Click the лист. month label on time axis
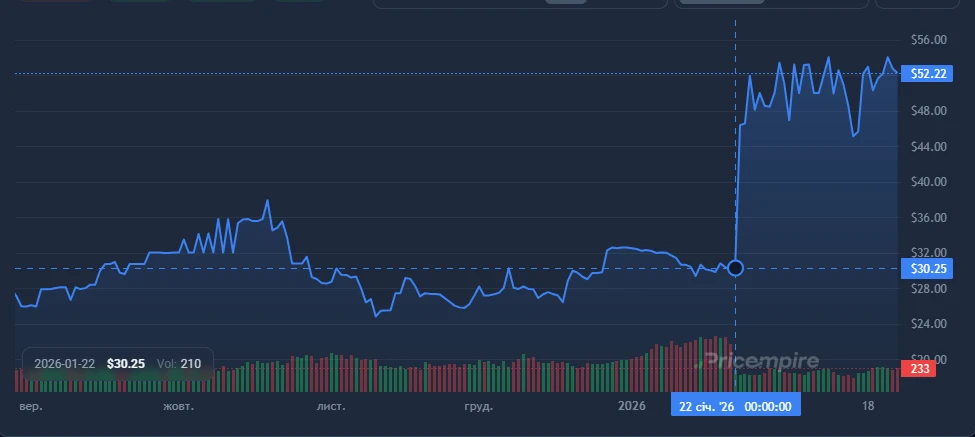 (x=331, y=407)
